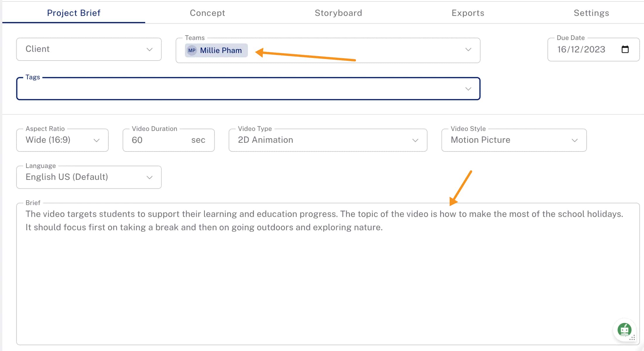Click the MP avatar on the team chip

coord(191,50)
